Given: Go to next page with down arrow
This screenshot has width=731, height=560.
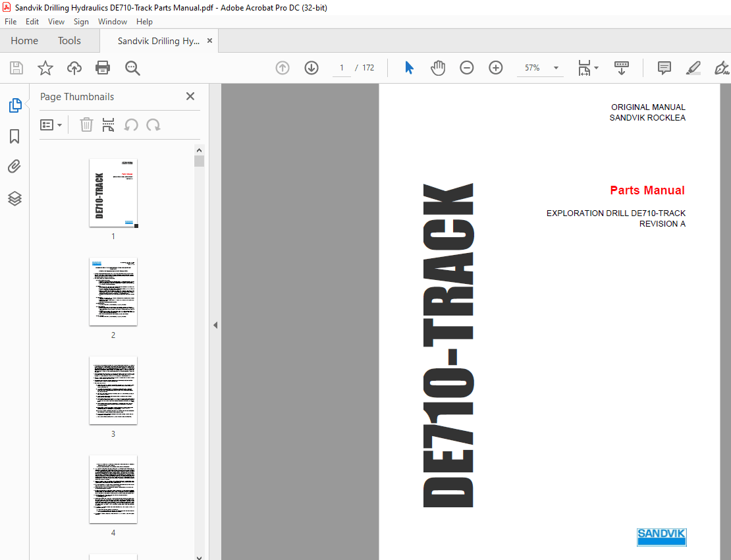Looking at the screenshot, I should (x=311, y=68).
